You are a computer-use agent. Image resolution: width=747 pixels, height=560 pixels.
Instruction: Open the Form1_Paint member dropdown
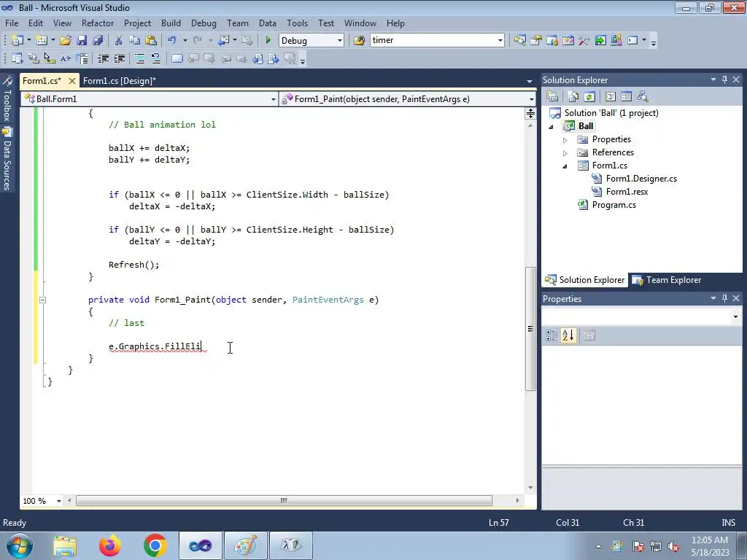[531, 99]
